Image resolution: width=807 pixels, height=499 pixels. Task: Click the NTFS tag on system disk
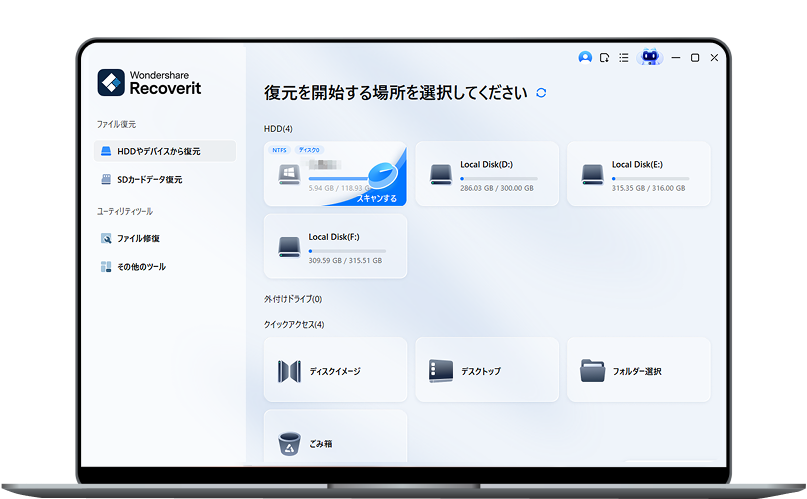coord(279,150)
